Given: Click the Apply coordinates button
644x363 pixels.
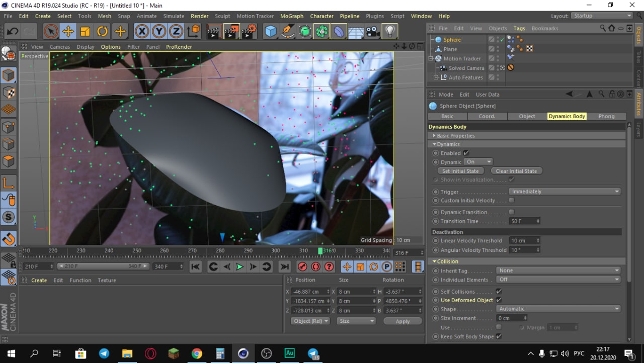Looking at the screenshot, I should coord(403,321).
